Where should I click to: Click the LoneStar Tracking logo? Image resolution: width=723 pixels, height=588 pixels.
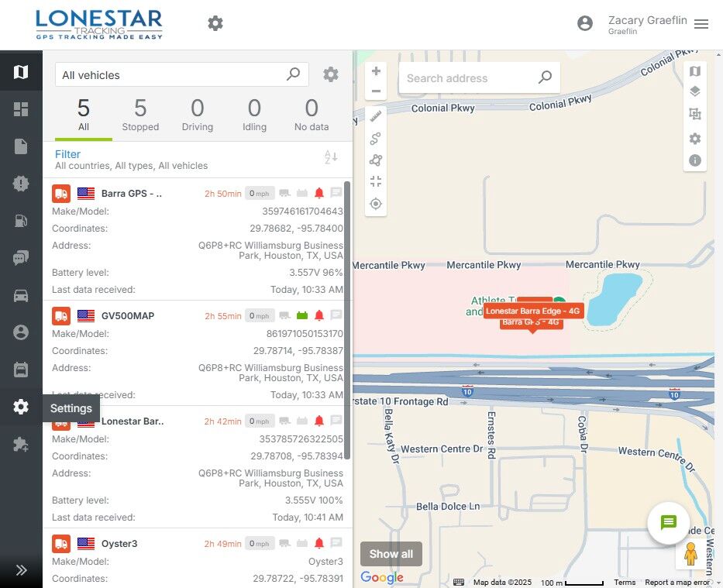click(99, 25)
